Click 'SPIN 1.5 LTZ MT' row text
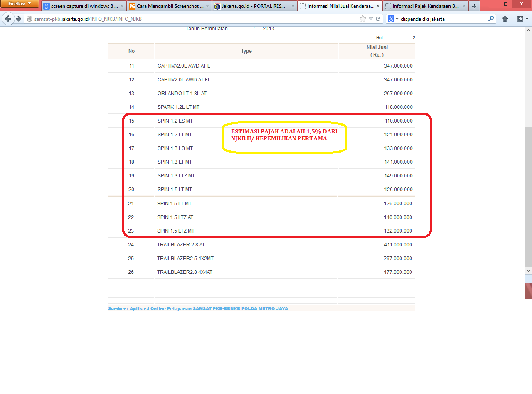 (176, 231)
